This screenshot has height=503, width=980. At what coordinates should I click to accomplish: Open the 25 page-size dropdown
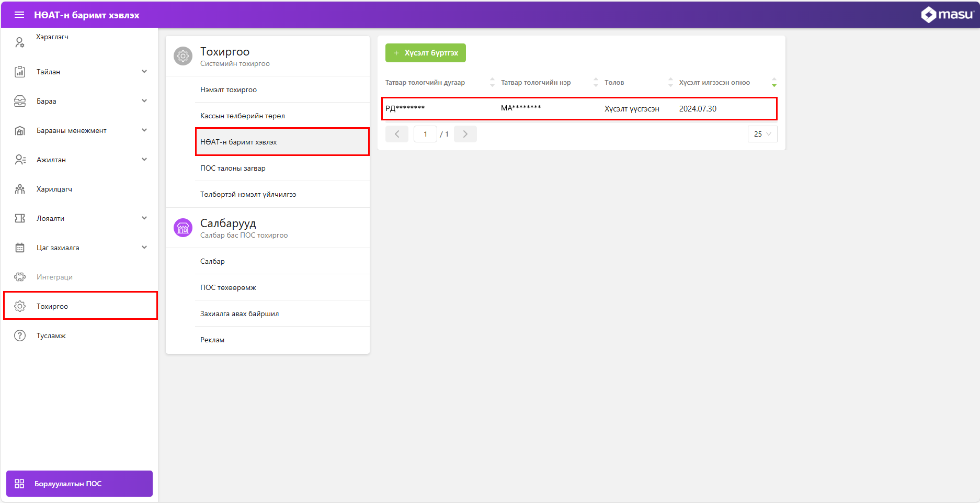tap(762, 134)
